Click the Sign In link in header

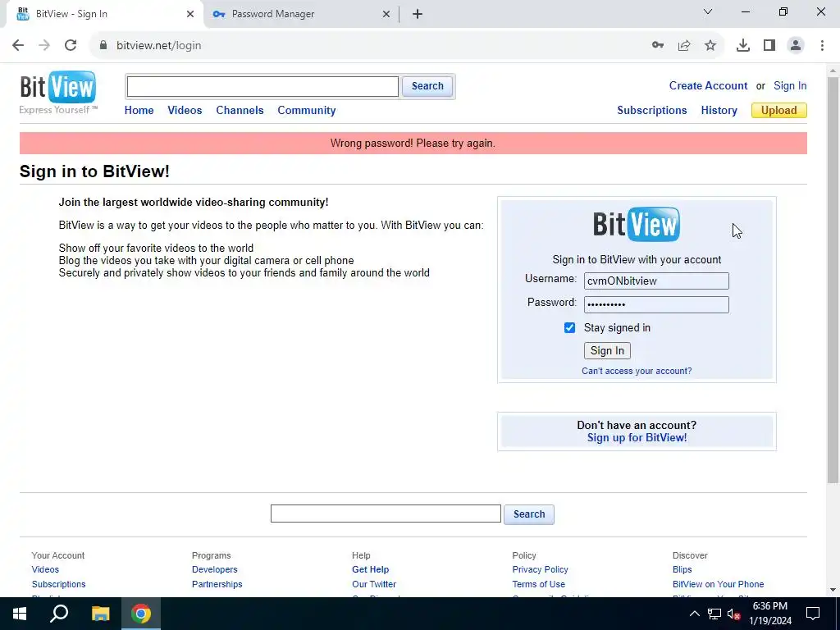coord(790,85)
